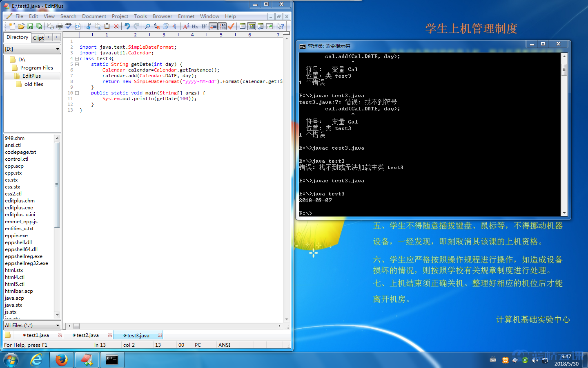The image size is (588, 368).
Task: Click the red X Delete toolbar icon
Action: [x=116, y=26]
